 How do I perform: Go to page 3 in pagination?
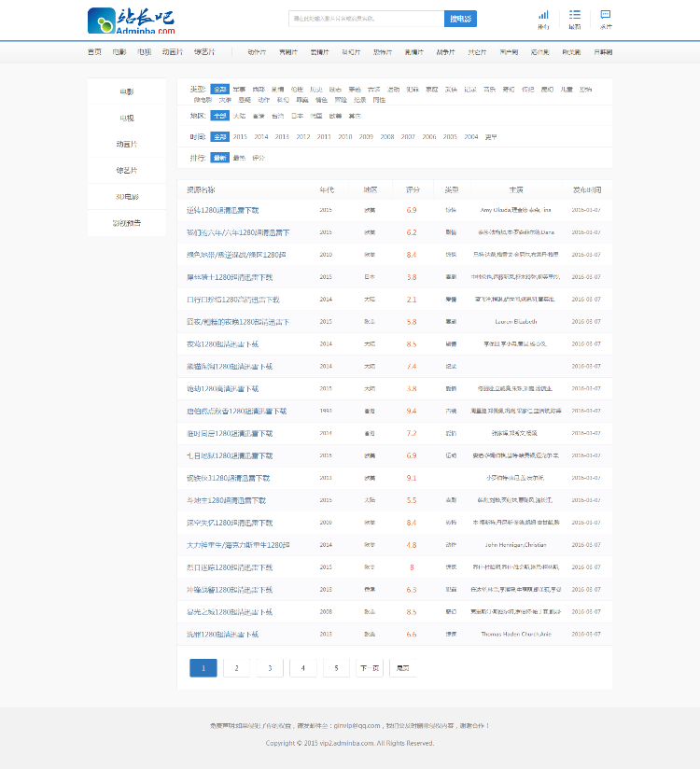[270, 668]
